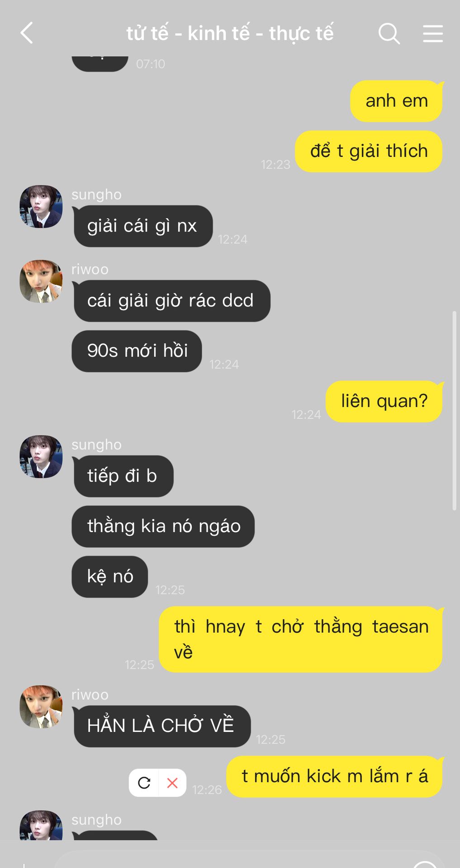The width and height of the screenshot is (460, 868).
Task: Tap the 't muốn kick m lắm r á' message
Action: 334,777
